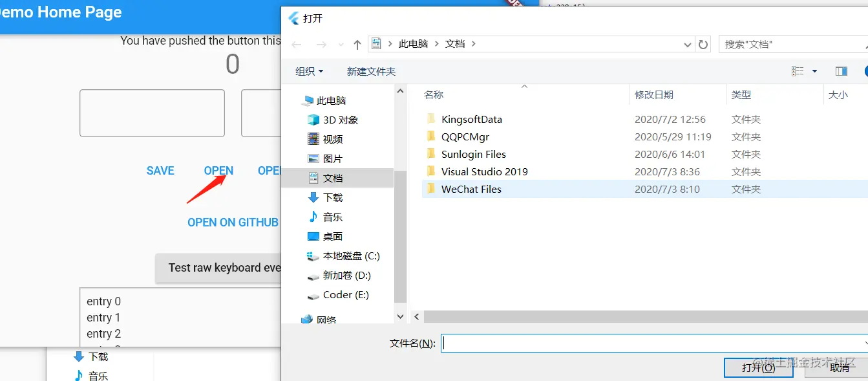Click the 本地磁盘 (C:) drive icon

[x=313, y=256]
